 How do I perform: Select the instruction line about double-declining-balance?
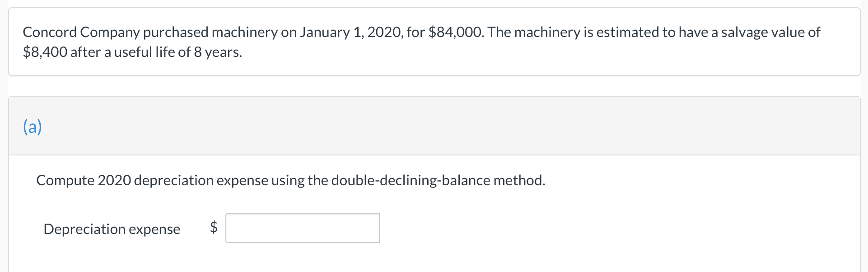click(290, 180)
